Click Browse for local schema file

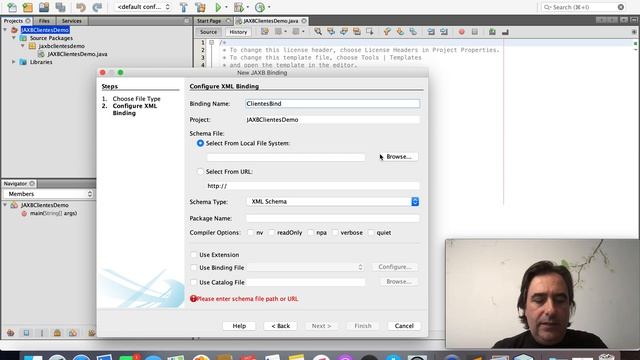398,157
